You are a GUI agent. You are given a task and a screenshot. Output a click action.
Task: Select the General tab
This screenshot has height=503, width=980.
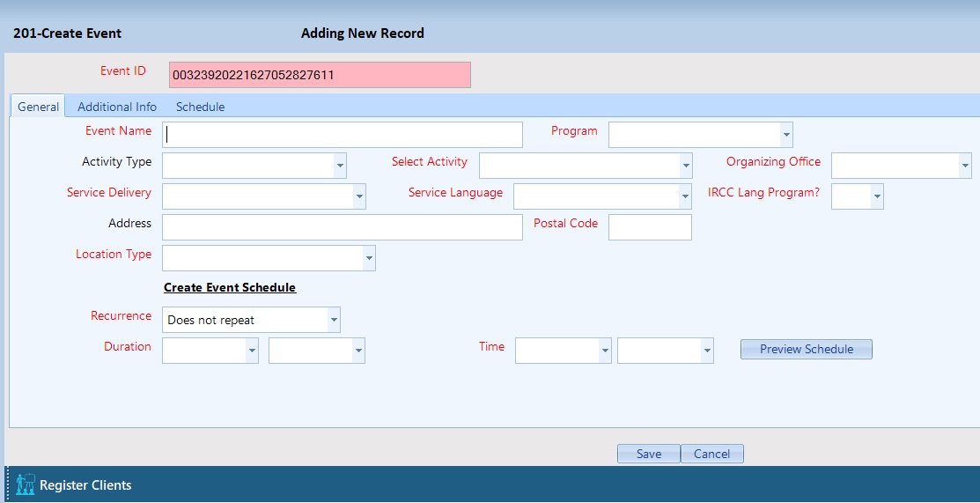coord(38,107)
